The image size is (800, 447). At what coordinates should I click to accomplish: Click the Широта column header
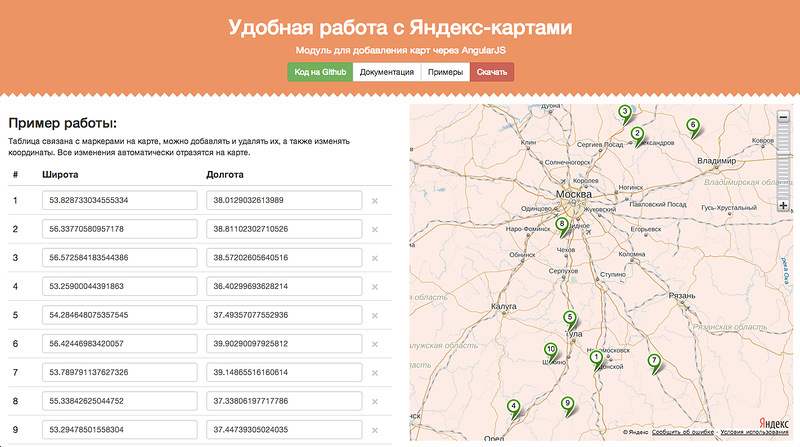[x=60, y=175]
